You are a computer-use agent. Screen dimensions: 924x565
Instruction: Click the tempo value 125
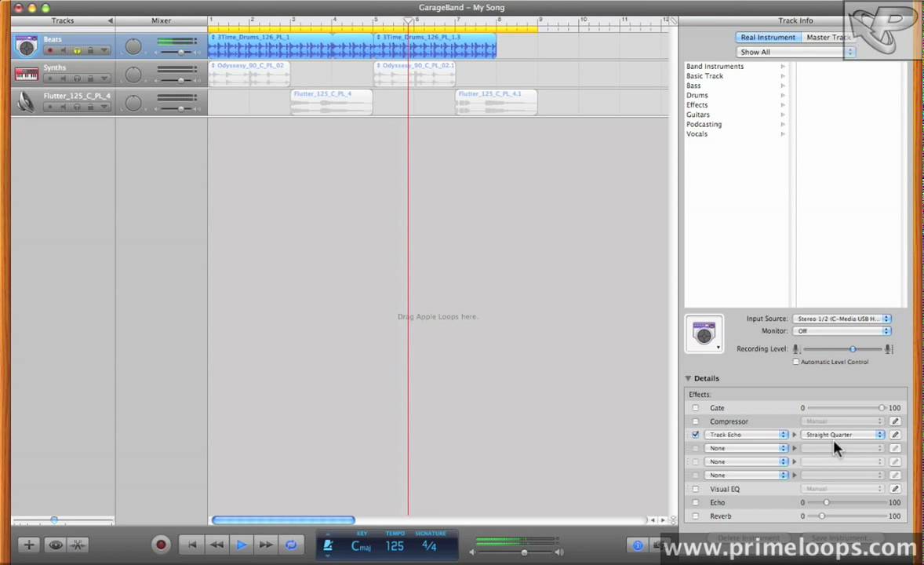[x=395, y=547]
